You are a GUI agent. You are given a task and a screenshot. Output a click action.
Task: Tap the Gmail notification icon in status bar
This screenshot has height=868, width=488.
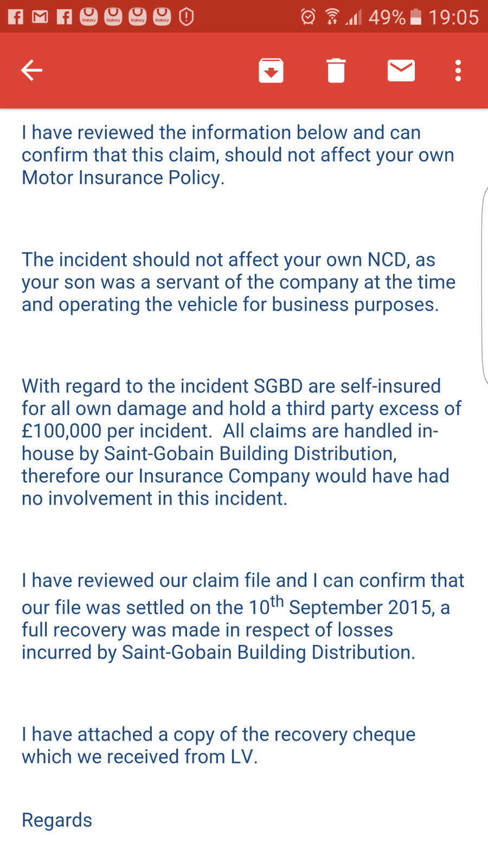pos(40,17)
